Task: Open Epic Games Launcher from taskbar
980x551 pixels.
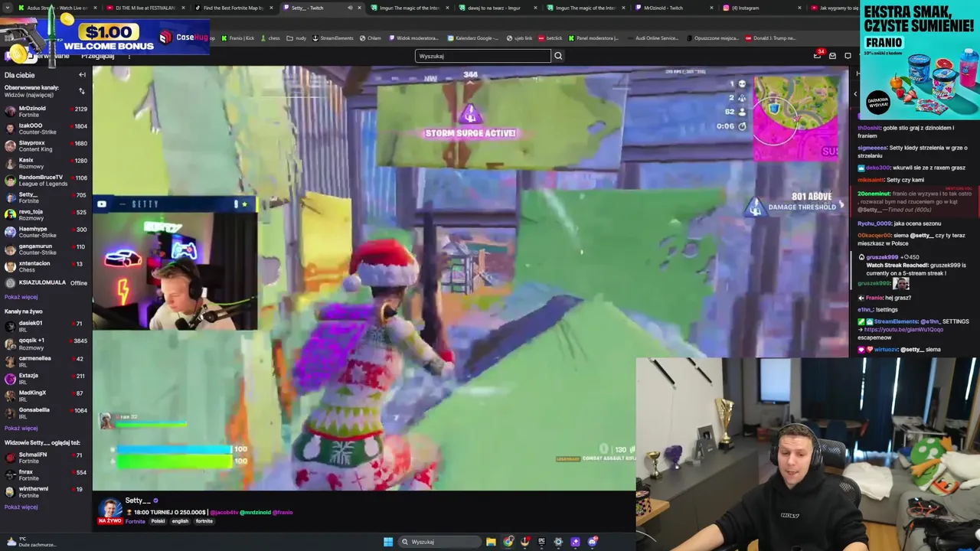Action: tap(541, 542)
